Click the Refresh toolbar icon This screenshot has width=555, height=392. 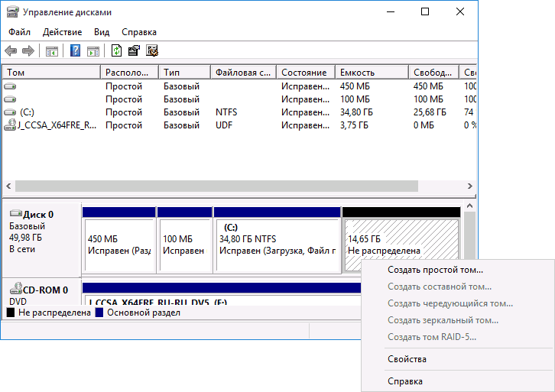click(116, 51)
